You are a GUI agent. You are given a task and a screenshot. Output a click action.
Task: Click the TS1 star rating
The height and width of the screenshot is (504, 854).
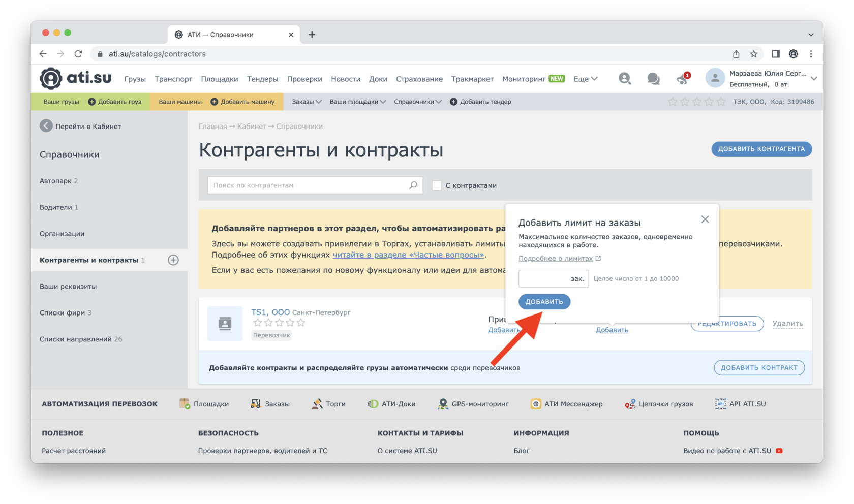click(279, 323)
